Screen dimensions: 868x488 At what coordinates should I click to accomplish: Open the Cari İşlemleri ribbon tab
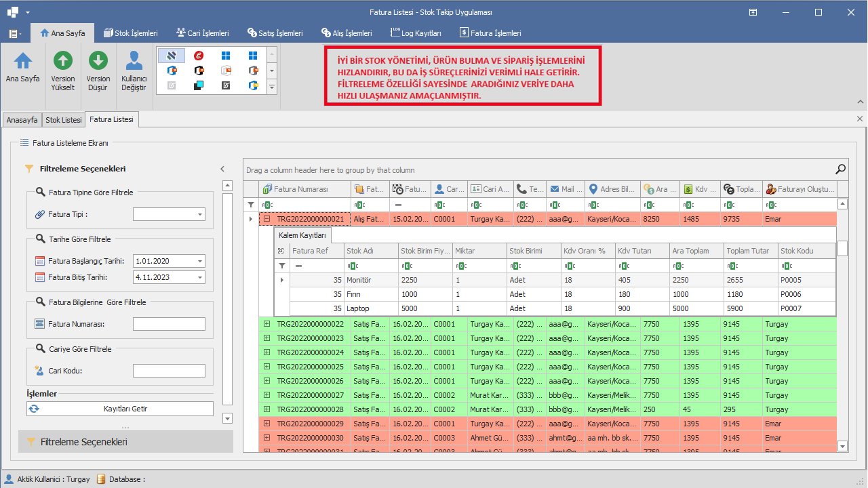click(x=202, y=33)
